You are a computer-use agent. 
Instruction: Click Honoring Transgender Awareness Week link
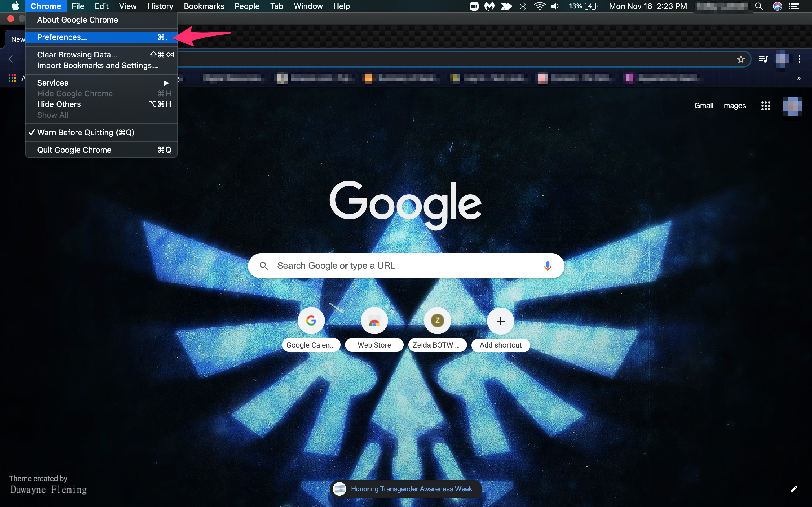coord(411,489)
